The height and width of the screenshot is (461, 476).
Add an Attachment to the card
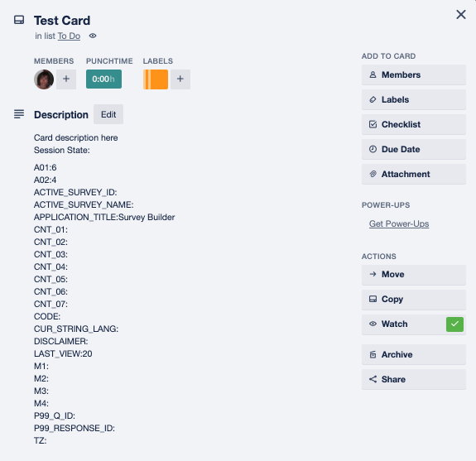pos(413,174)
